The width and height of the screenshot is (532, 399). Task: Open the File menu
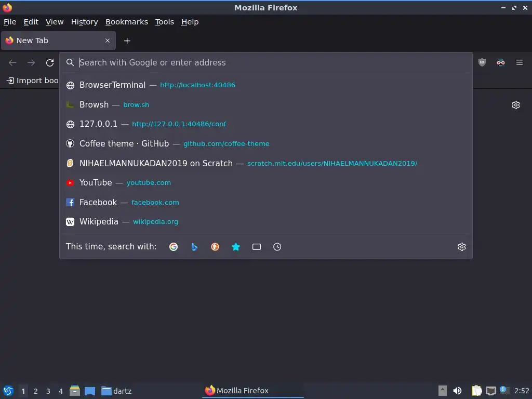(10, 22)
